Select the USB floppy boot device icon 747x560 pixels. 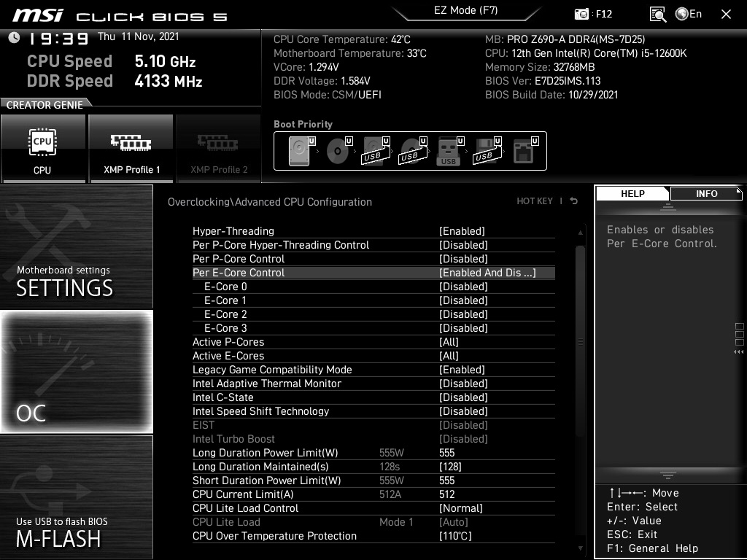click(x=487, y=151)
